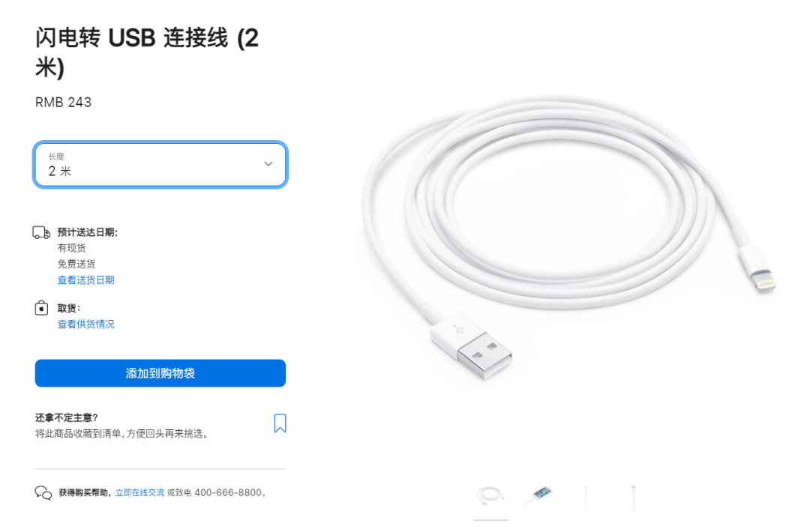Click the USB plug in the product photo

pos(472,345)
